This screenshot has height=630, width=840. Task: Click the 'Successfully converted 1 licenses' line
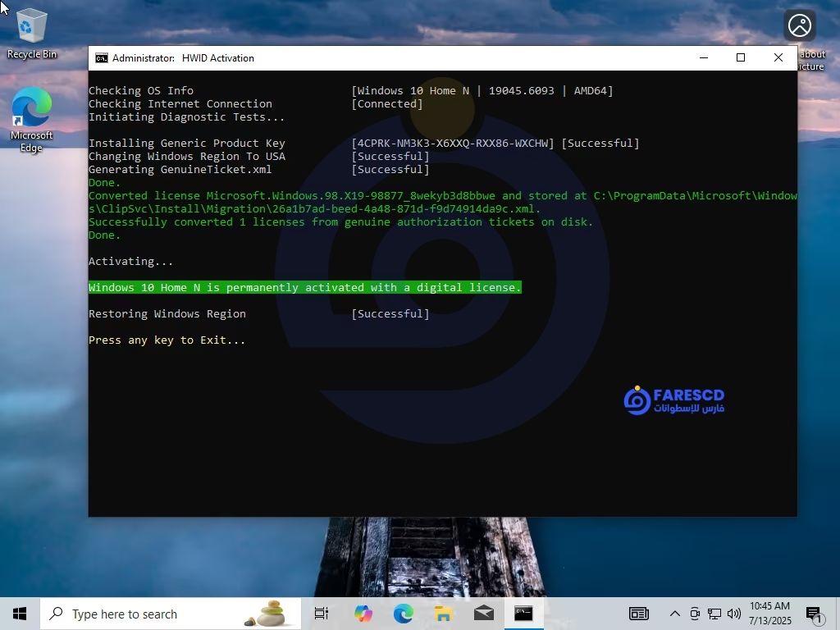pos(340,221)
